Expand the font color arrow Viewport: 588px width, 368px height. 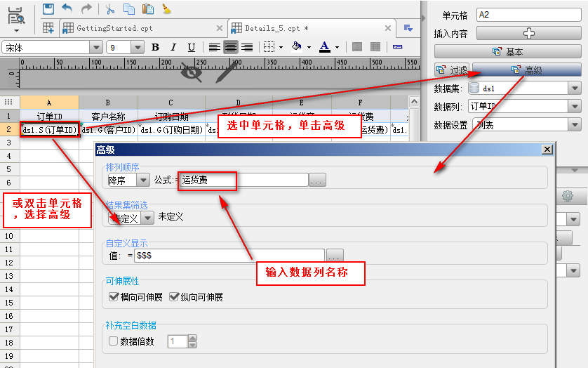pyautogui.click(x=337, y=47)
